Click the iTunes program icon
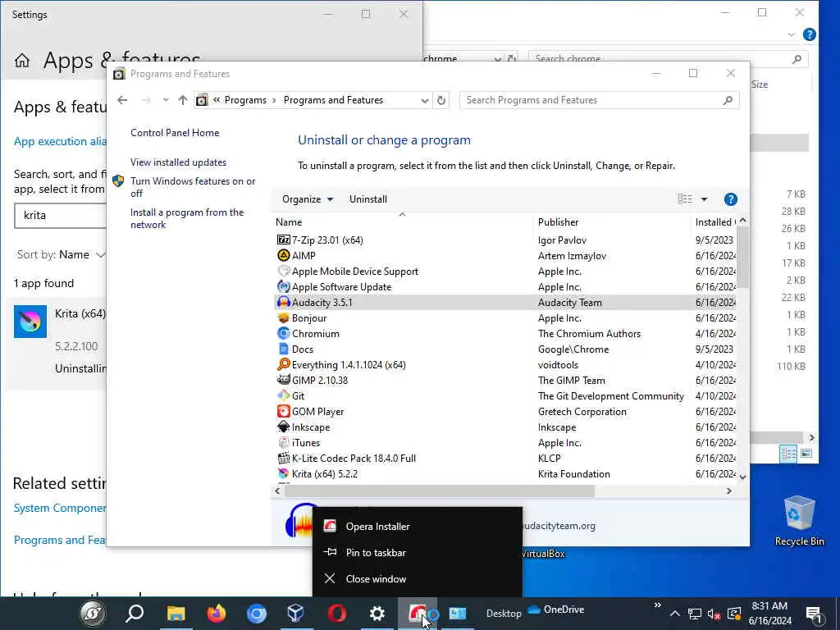Viewport: 840px width, 630px height. tap(283, 442)
